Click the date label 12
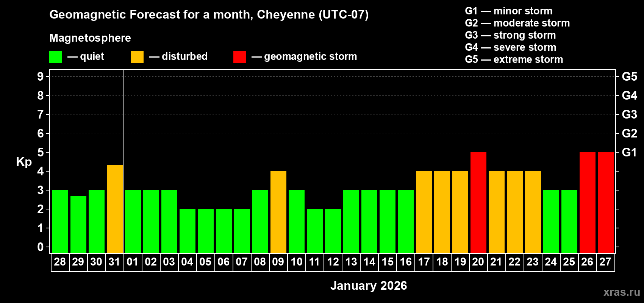Image resolution: width=644 pixels, height=303 pixels. pos(333,262)
